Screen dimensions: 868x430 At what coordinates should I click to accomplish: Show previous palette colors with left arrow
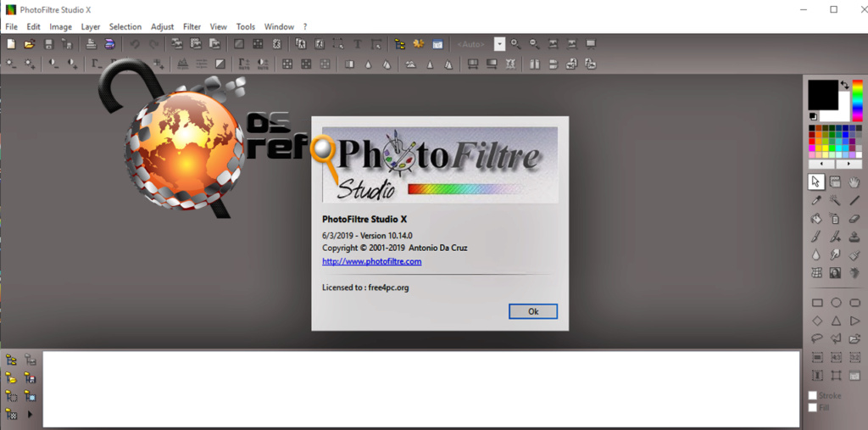(821, 165)
